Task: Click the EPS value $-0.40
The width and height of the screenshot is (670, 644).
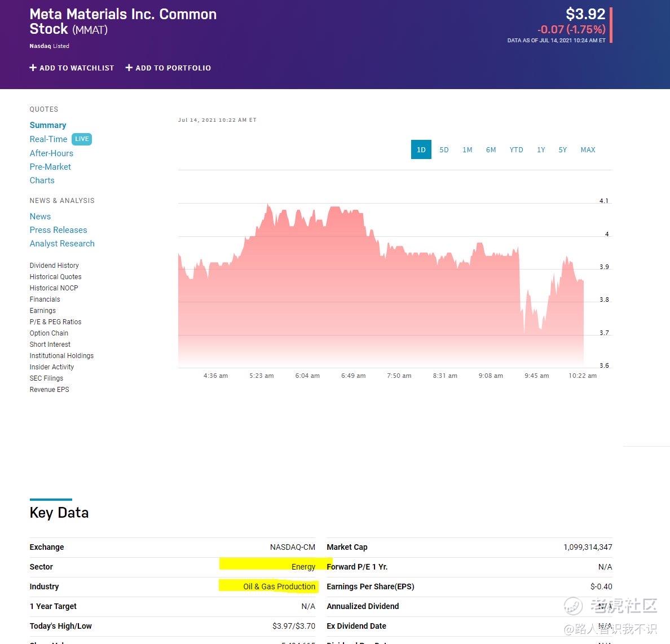Action: (x=601, y=586)
